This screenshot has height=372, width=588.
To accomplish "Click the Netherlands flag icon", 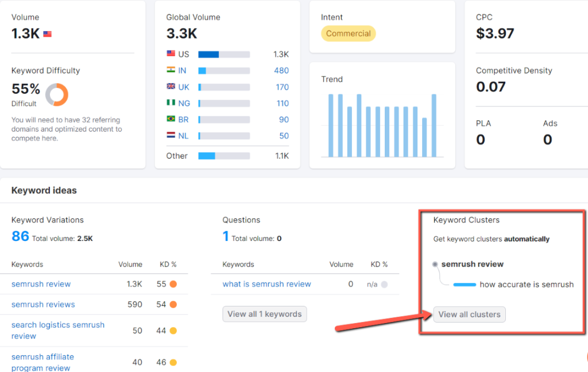I will coord(170,136).
